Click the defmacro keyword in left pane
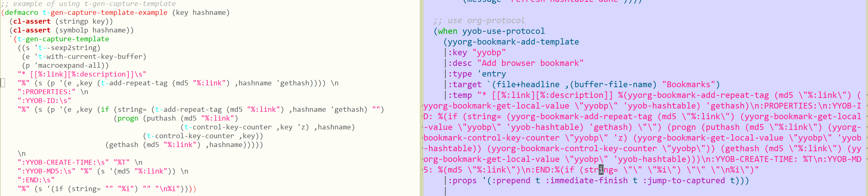Screen dimensions: 868x196 point(22,13)
